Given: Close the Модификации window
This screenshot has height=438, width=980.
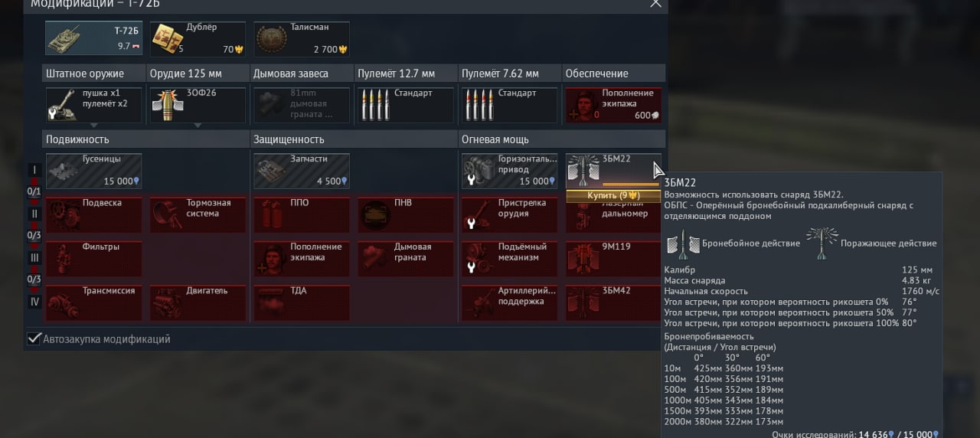Looking at the screenshot, I should click(x=655, y=3).
